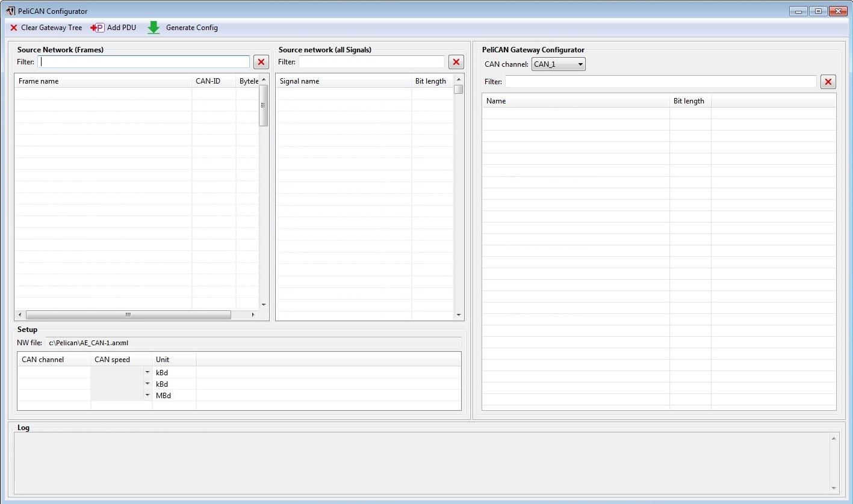Screen dimensions: 853x504
Task: Click the Signals list scroll down arrow
Action: pyautogui.click(x=459, y=315)
